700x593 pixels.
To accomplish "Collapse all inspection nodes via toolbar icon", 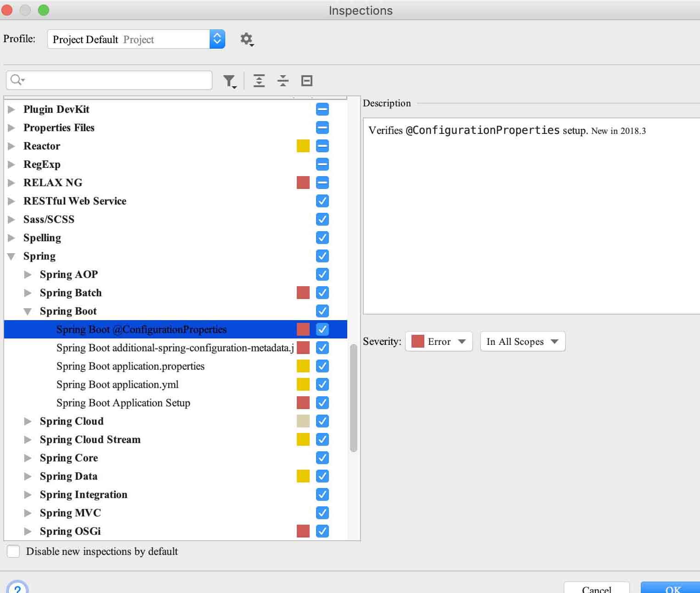I will 283,80.
